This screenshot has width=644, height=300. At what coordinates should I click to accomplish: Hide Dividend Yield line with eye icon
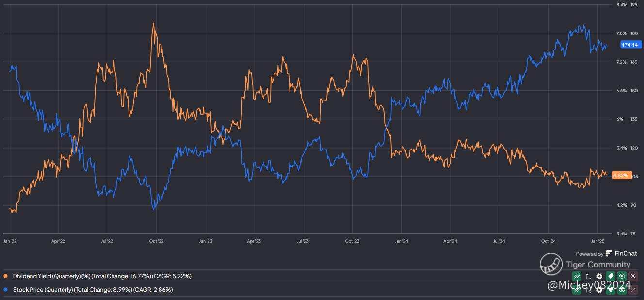coord(622,276)
